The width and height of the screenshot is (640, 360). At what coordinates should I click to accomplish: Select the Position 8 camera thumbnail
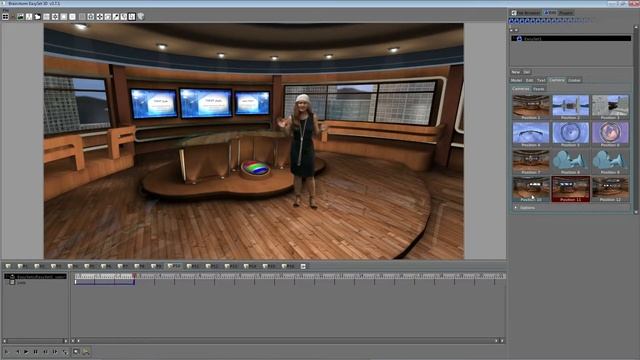pyautogui.click(x=570, y=162)
